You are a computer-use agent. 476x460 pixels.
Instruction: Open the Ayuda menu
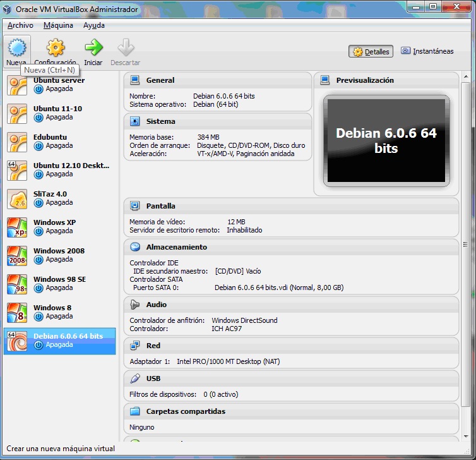click(x=94, y=25)
